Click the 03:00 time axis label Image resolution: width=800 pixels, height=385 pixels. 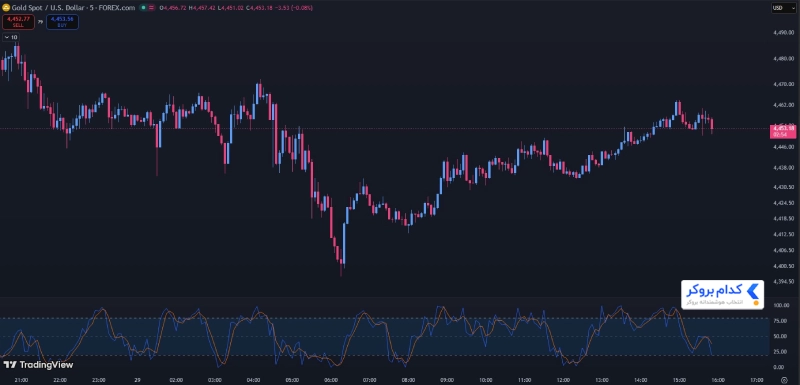pyautogui.click(x=215, y=380)
